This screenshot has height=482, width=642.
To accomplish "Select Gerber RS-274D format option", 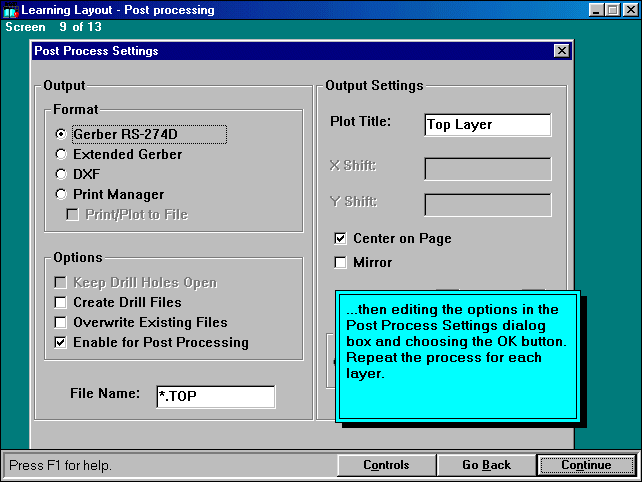I will tap(62, 134).
